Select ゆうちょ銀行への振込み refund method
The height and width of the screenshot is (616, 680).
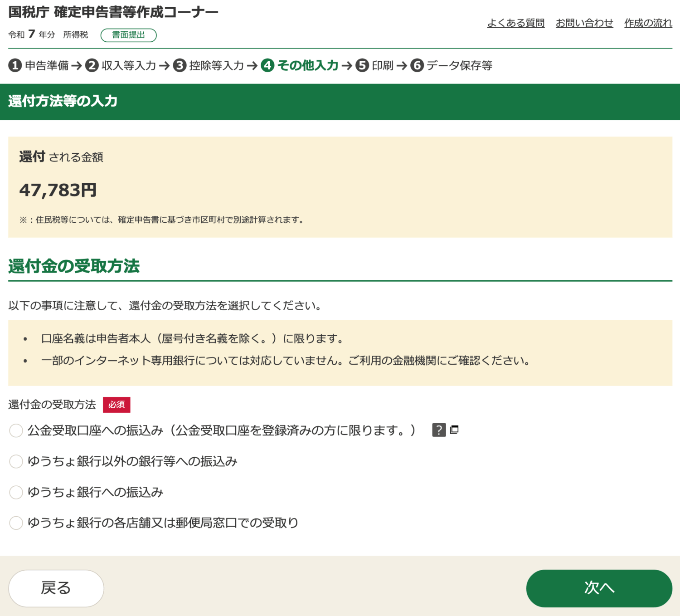coord(16,492)
